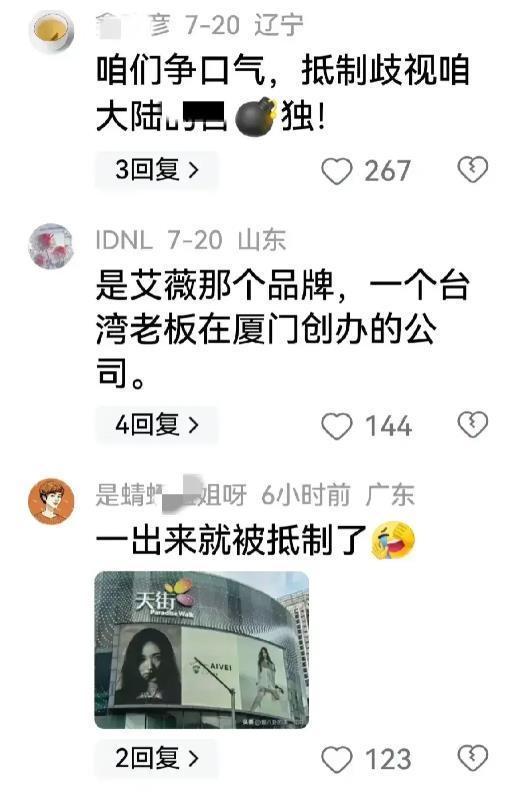Expand the 4回复 replies
The width and height of the screenshot is (522, 801).
click(x=156, y=425)
